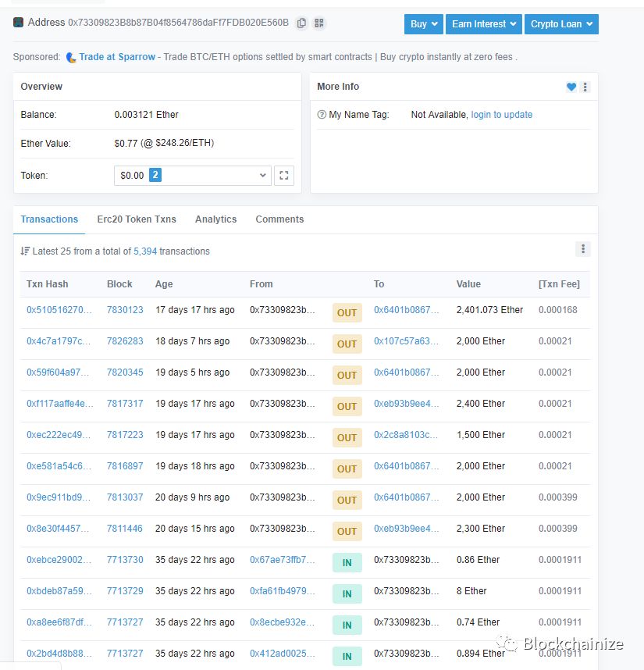The height and width of the screenshot is (670, 644).
Task: Click the login to update link
Action: click(502, 114)
